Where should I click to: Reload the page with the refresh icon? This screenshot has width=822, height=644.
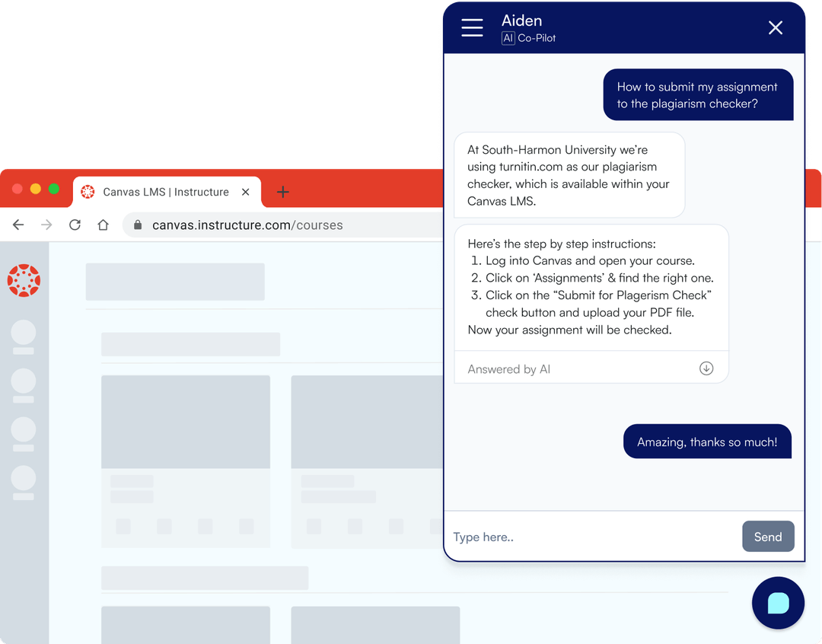point(74,225)
